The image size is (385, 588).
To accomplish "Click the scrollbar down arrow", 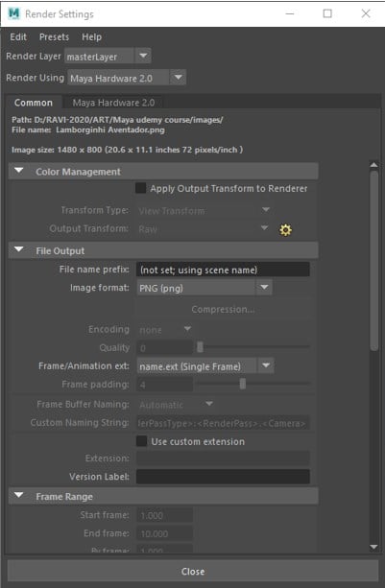I will (373, 547).
